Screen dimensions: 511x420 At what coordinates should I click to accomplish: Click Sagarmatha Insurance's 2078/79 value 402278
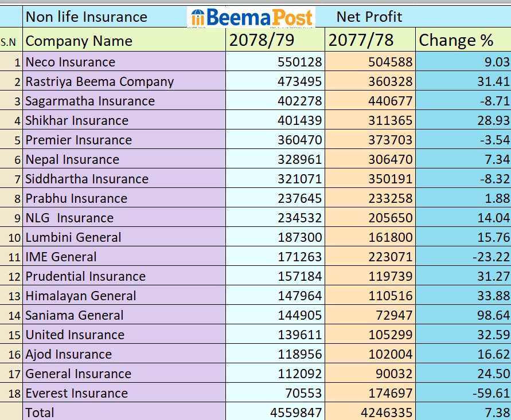(300, 101)
